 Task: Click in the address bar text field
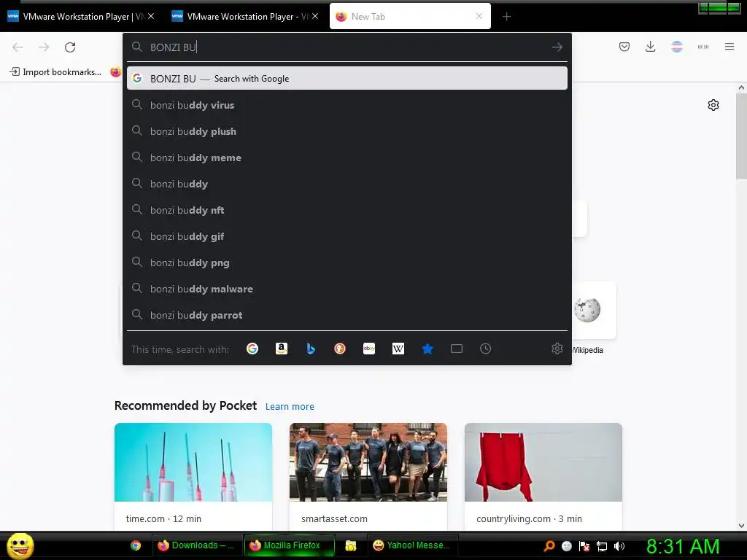348,47
